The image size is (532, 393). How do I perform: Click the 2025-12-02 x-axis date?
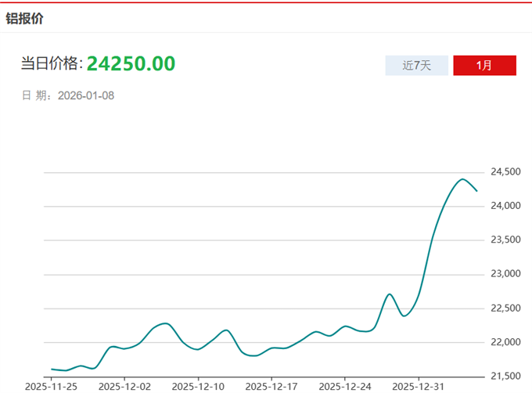pyautogui.click(x=124, y=386)
